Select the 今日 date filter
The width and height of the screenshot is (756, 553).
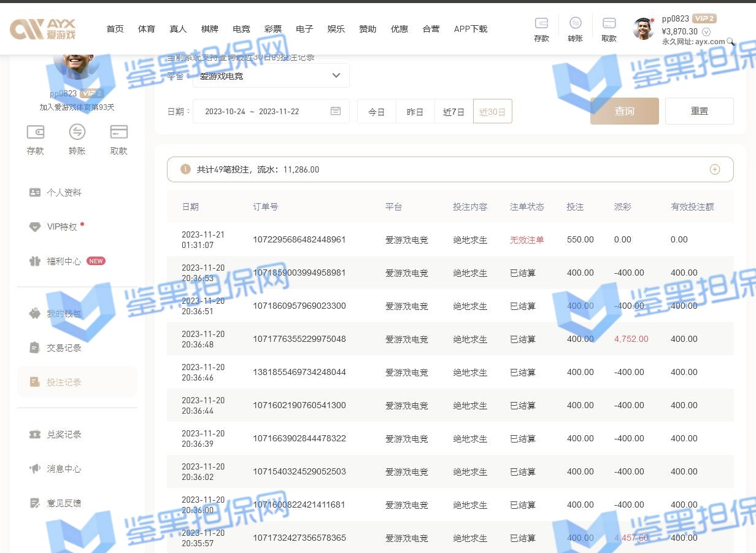point(376,112)
